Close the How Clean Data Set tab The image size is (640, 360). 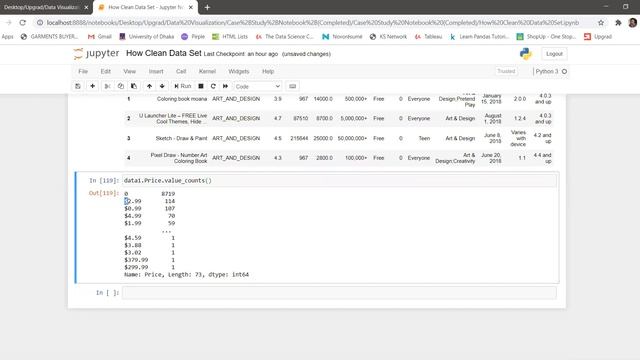point(191,7)
